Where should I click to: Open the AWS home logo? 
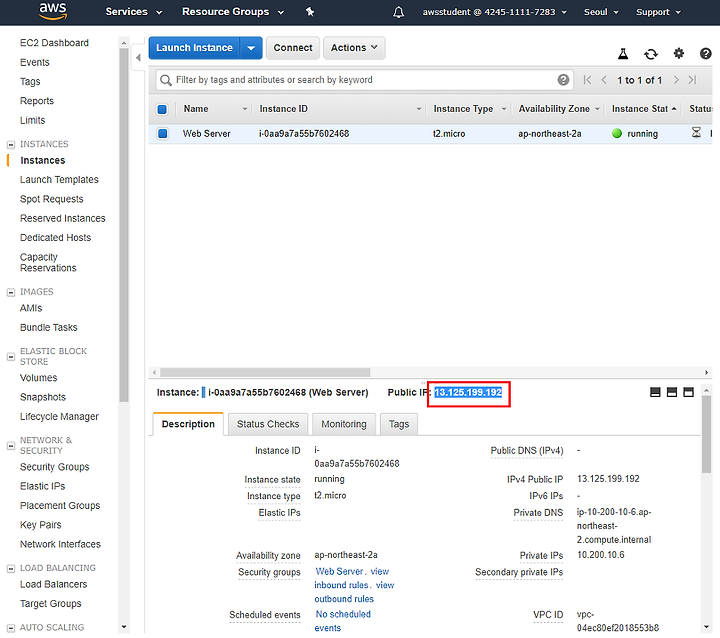point(53,11)
